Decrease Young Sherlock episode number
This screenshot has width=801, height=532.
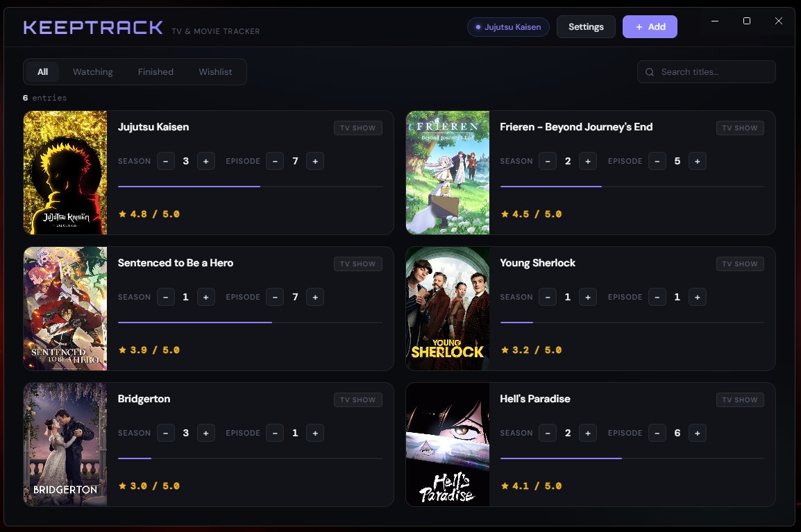point(657,297)
